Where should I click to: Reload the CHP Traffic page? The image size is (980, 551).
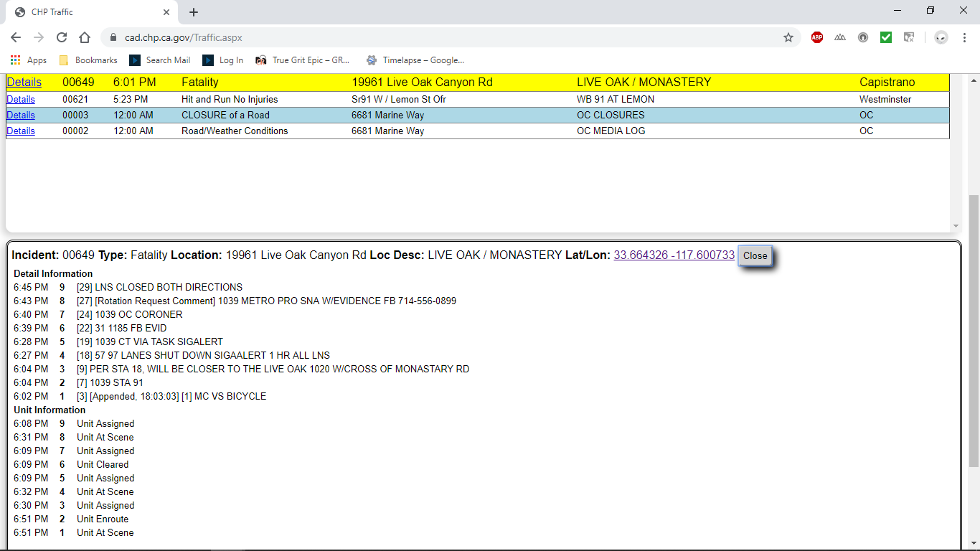(62, 37)
